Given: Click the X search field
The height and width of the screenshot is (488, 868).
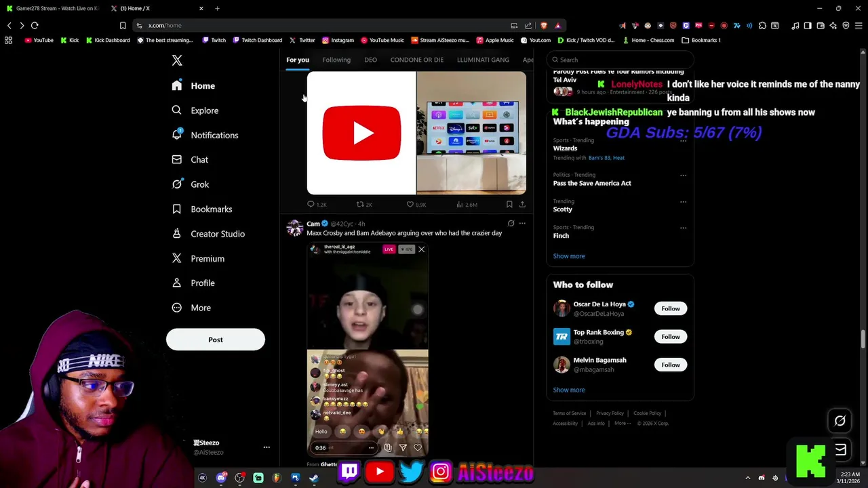Looking at the screenshot, I should point(620,60).
